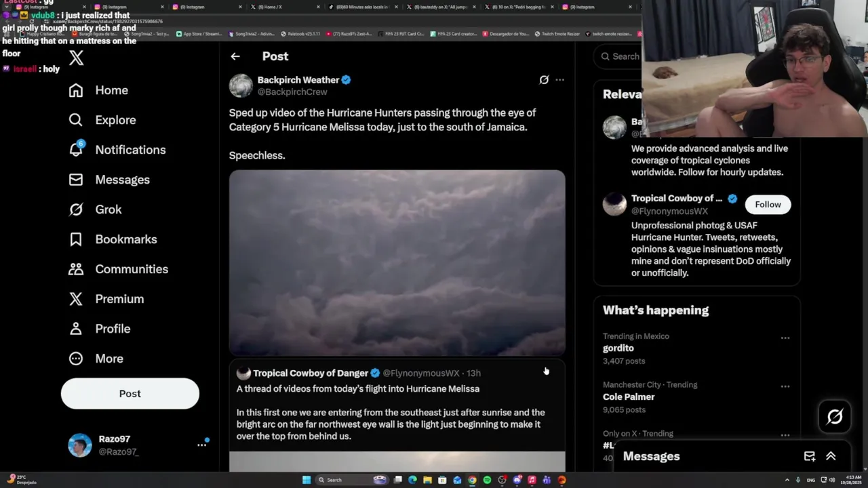The height and width of the screenshot is (488, 868).
Task: Click the Backpirch Weather profile picture
Action: [241, 85]
